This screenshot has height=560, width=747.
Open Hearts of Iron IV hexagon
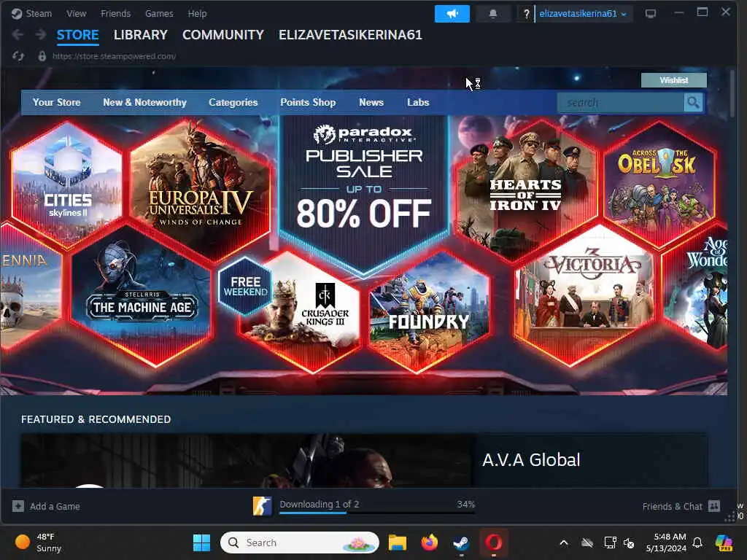(525, 190)
